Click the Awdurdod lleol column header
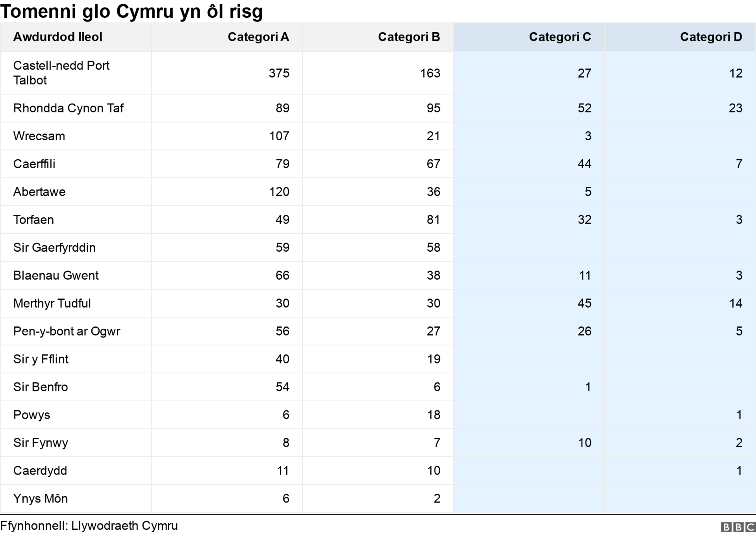756x536 pixels. click(x=57, y=37)
